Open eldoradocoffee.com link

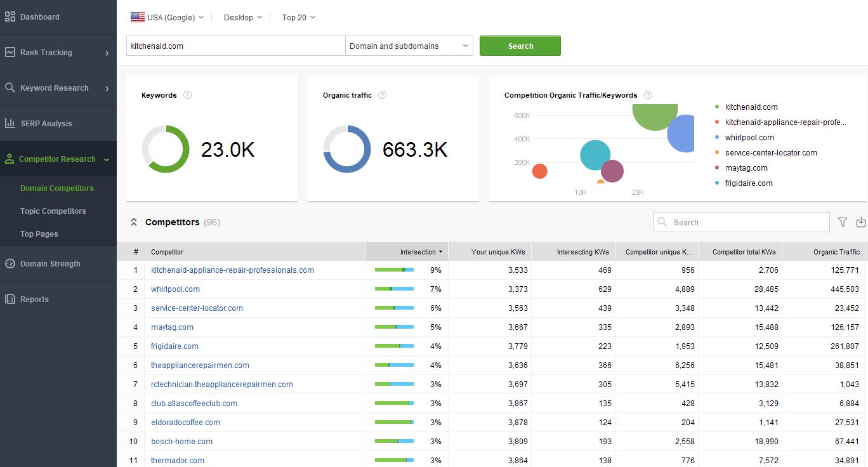[186, 423]
